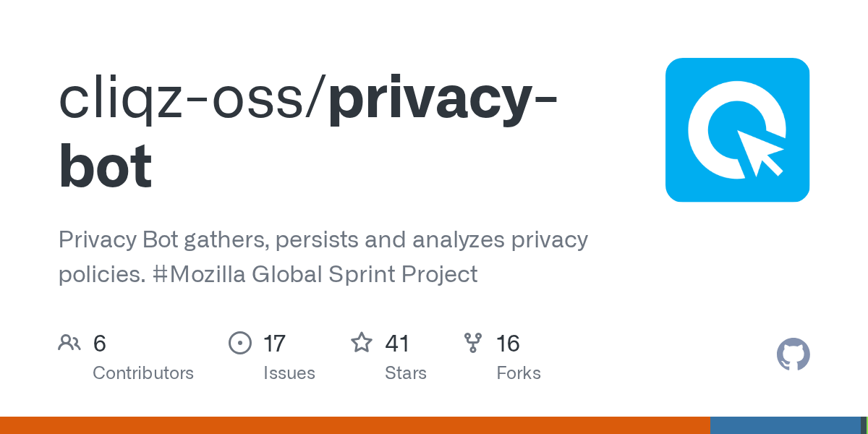Viewport: 868px width, 434px height.
Task: Click the orange language bar segment
Action: 354,425
